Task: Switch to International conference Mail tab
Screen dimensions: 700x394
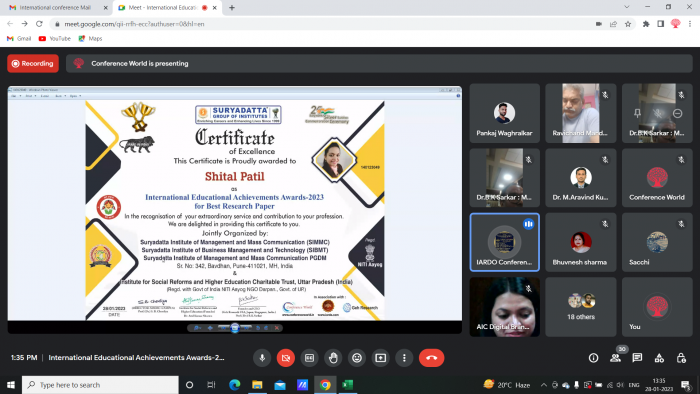Action: click(56, 8)
